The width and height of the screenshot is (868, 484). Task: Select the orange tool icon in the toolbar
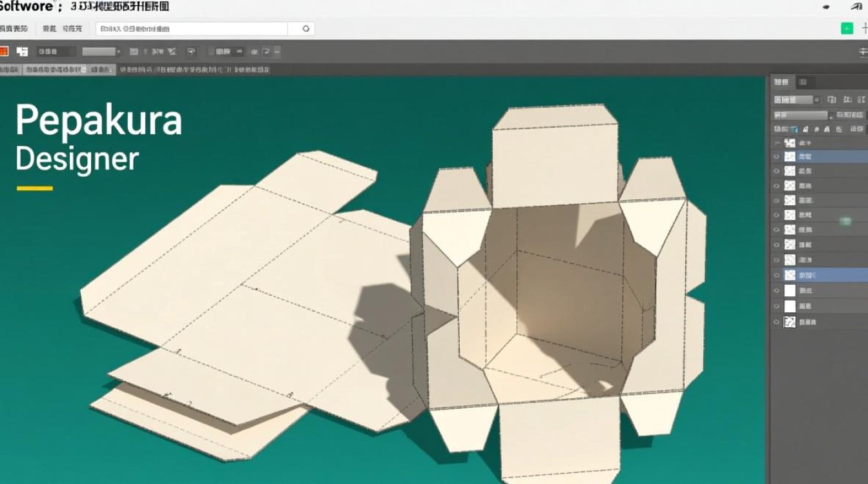click(x=5, y=51)
